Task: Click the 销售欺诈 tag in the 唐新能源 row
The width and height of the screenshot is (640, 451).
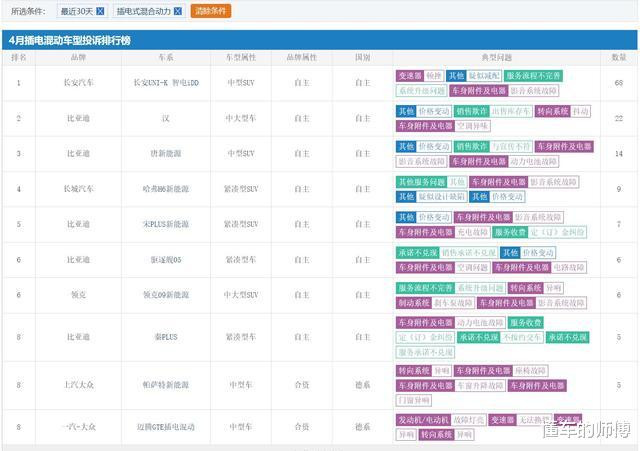Action: click(x=471, y=147)
